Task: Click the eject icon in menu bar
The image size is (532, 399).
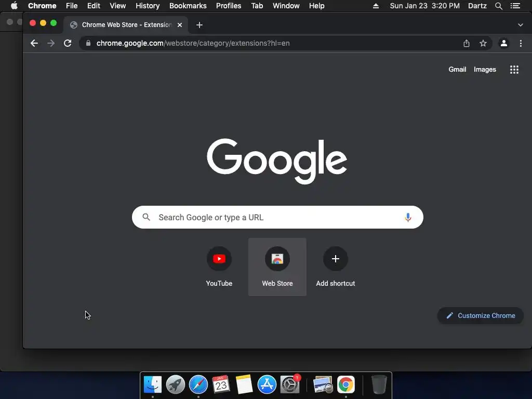Action: click(x=376, y=6)
